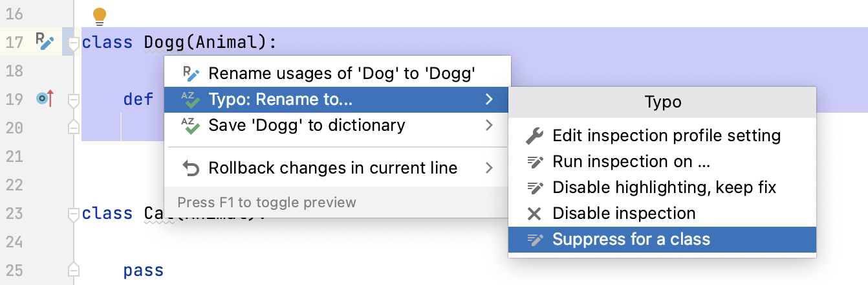Expand the Rollback changes submenu arrow
This screenshot has width=868, height=285.
point(489,168)
